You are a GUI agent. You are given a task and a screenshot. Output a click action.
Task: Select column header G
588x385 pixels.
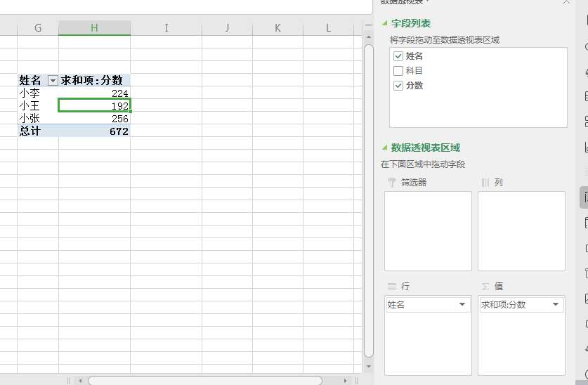click(38, 28)
